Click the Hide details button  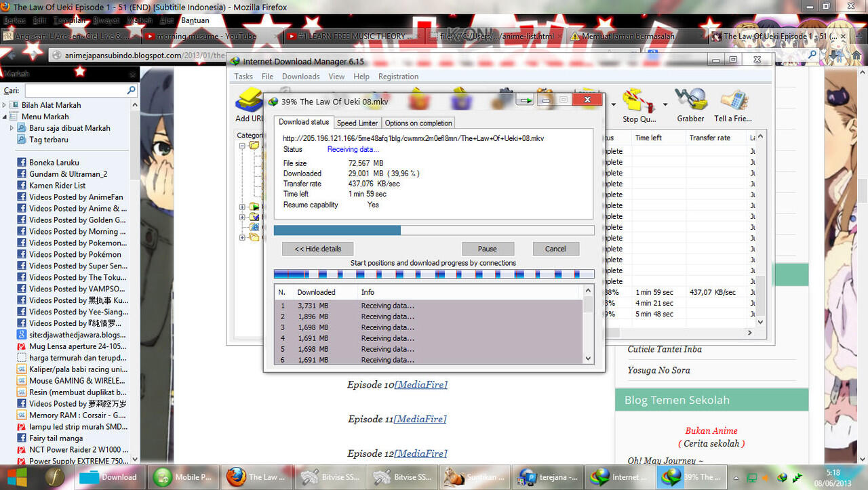tap(317, 249)
